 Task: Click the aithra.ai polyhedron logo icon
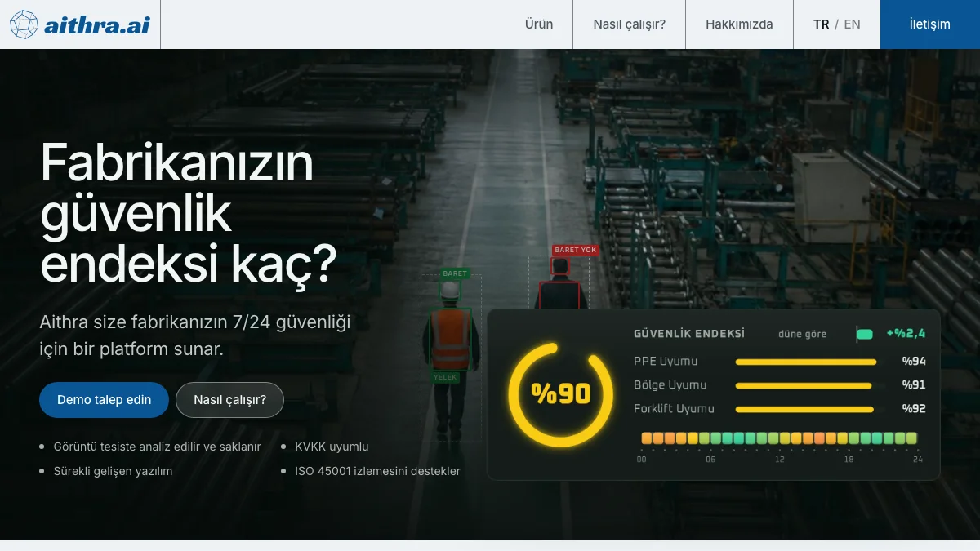click(24, 24)
